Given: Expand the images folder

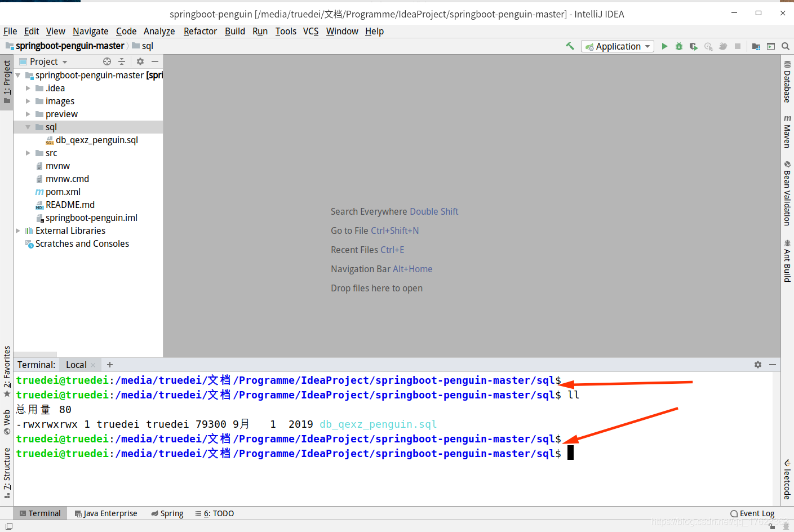Looking at the screenshot, I should (x=28, y=101).
